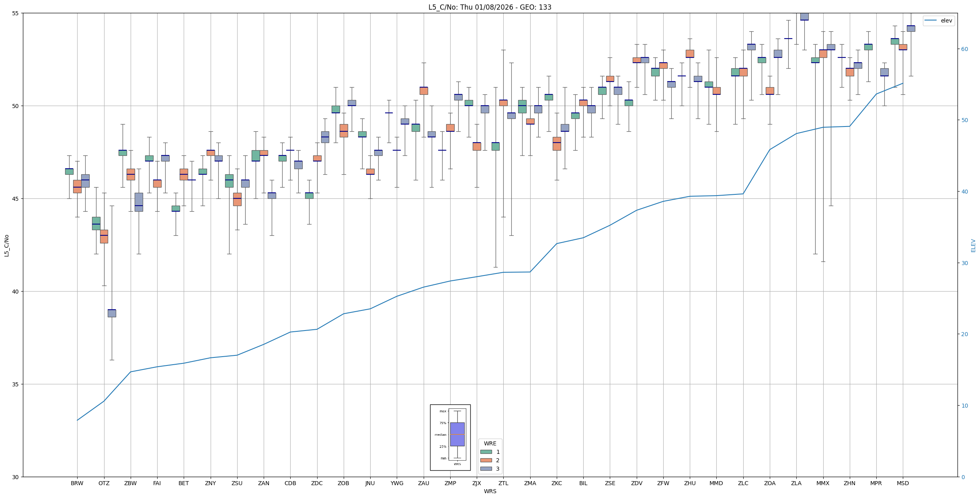Click the OTZ station tick label
980x498 pixels.
point(104,483)
